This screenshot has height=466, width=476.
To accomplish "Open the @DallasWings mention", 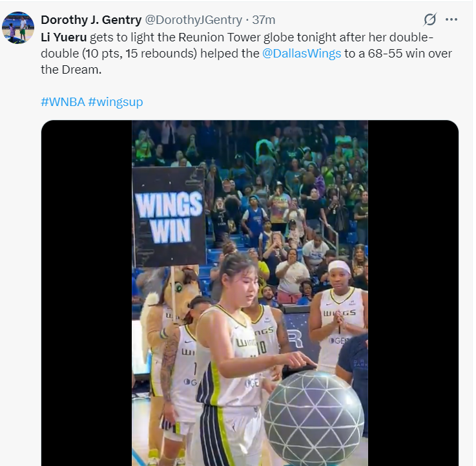I will coord(302,54).
